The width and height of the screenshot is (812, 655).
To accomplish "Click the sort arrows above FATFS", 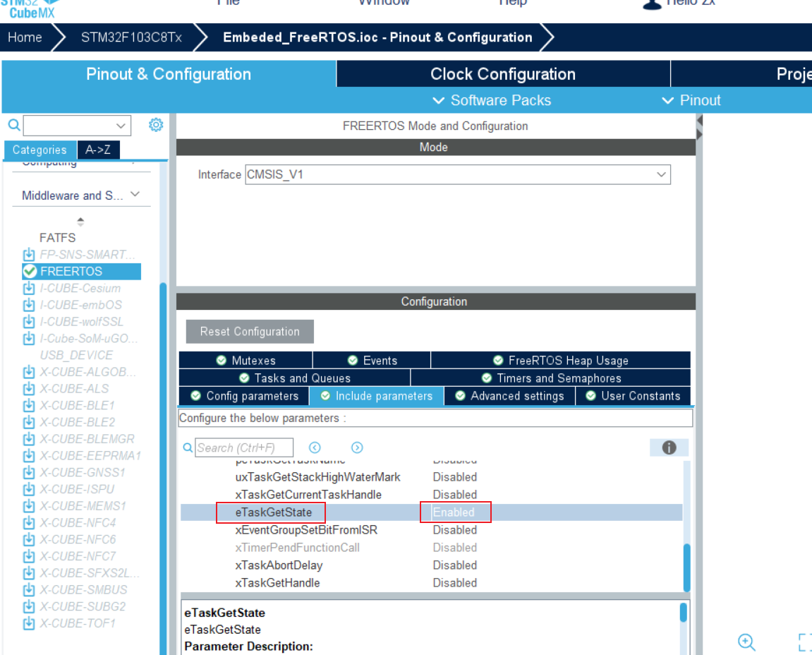I will [80, 222].
